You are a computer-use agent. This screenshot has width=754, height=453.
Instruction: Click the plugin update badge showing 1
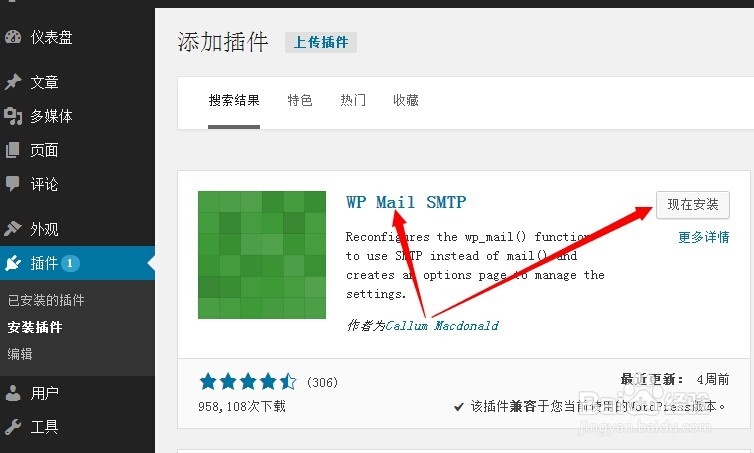(70, 263)
